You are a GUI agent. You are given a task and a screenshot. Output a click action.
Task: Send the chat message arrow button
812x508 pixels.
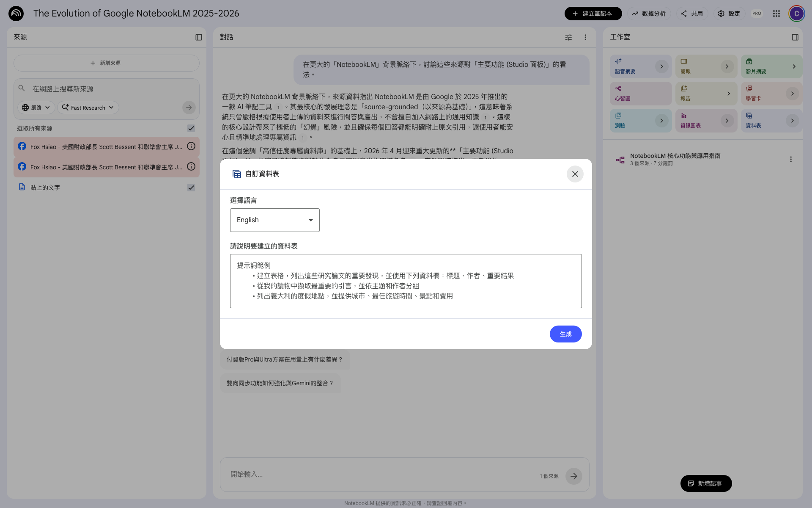coord(574,476)
